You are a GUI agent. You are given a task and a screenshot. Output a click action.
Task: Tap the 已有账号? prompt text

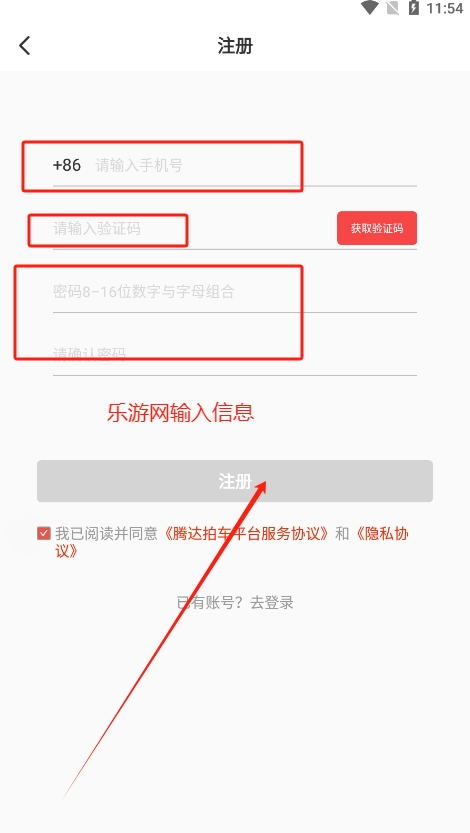(210, 602)
